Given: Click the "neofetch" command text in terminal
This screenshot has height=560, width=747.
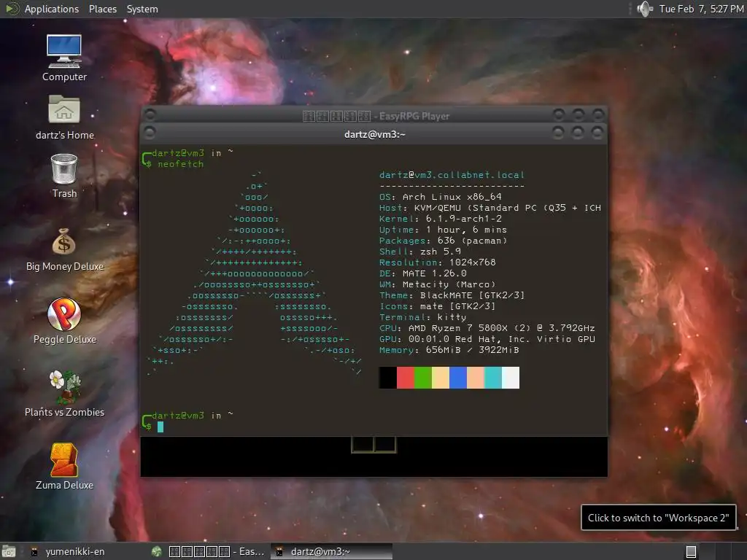Looking at the screenshot, I should [x=181, y=164].
